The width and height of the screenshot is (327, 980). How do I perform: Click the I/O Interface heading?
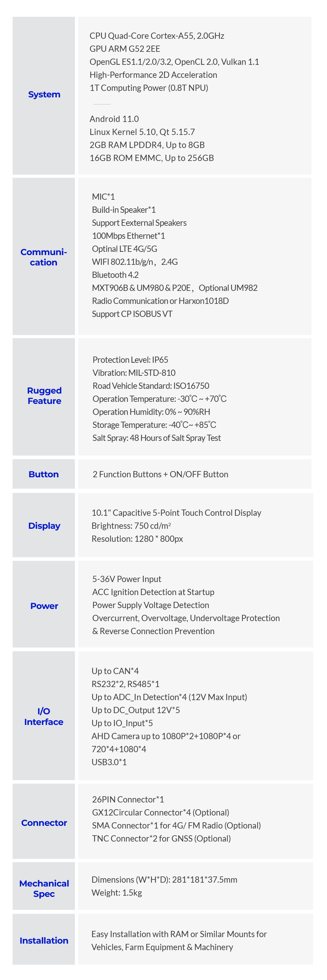coord(44,716)
